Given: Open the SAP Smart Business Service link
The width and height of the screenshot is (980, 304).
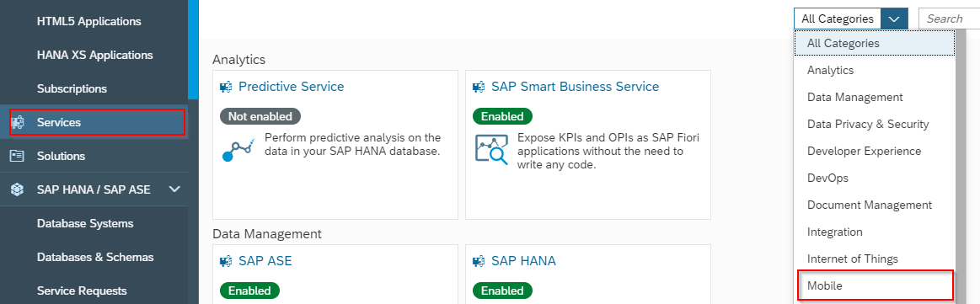Looking at the screenshot, I should click(x=575, y=87).
